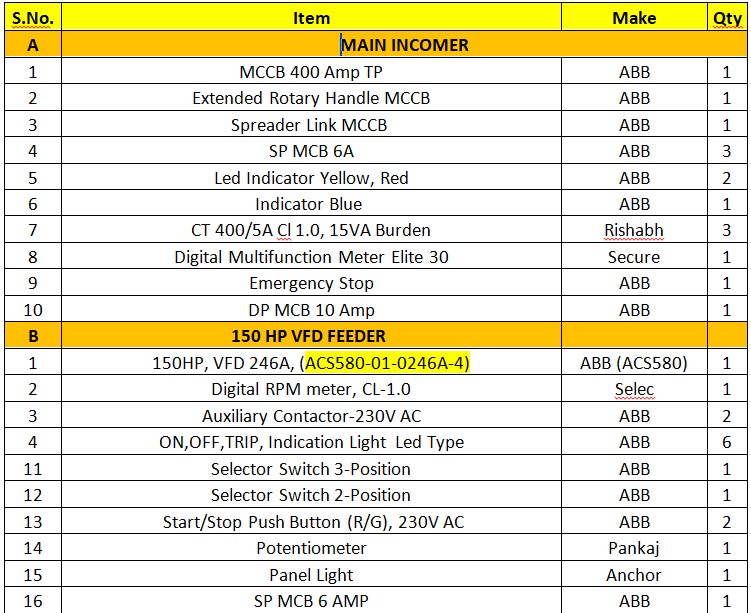Click the "Make" column header
The image size is (751, 613).
click(634, 18)
